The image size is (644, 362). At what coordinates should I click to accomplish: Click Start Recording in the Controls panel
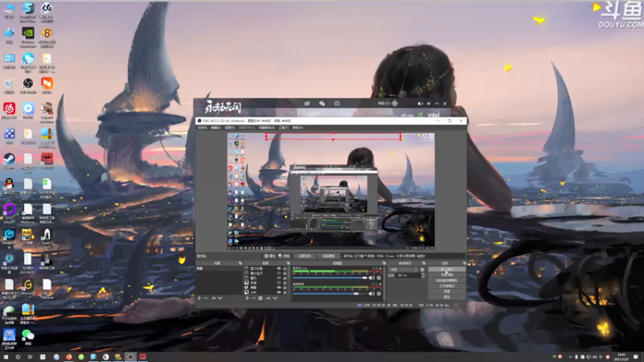[x=447, y=275]
